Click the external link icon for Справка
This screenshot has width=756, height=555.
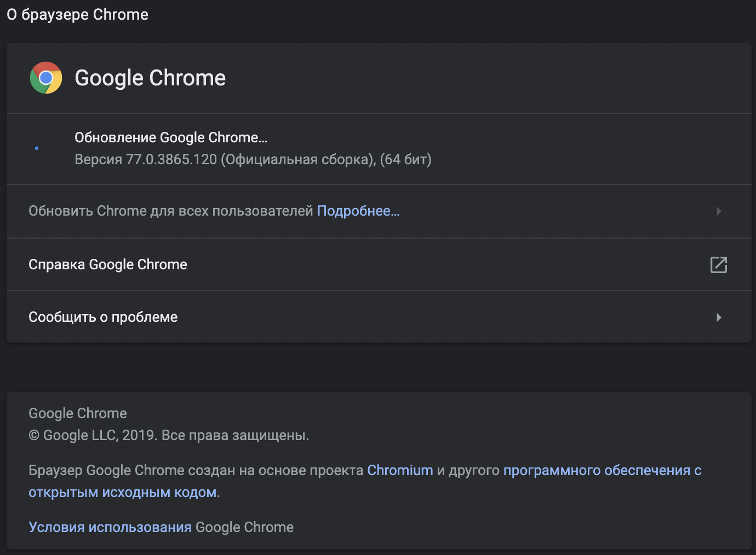718,264
